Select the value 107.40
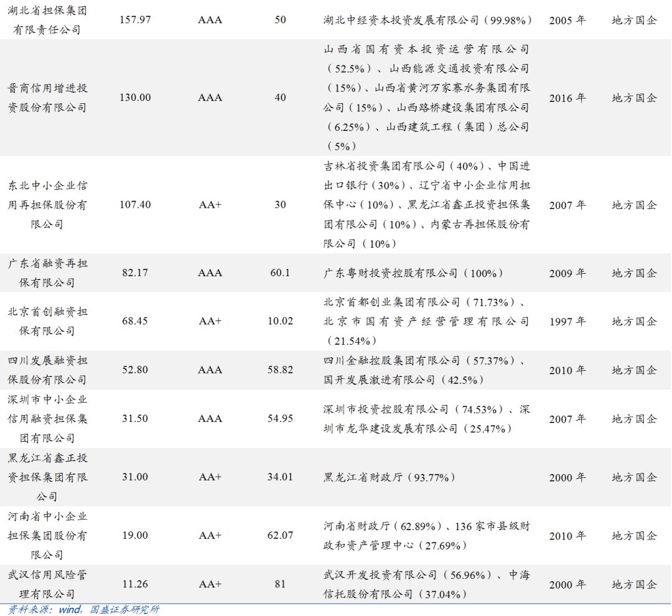 (x=135, y=205)
